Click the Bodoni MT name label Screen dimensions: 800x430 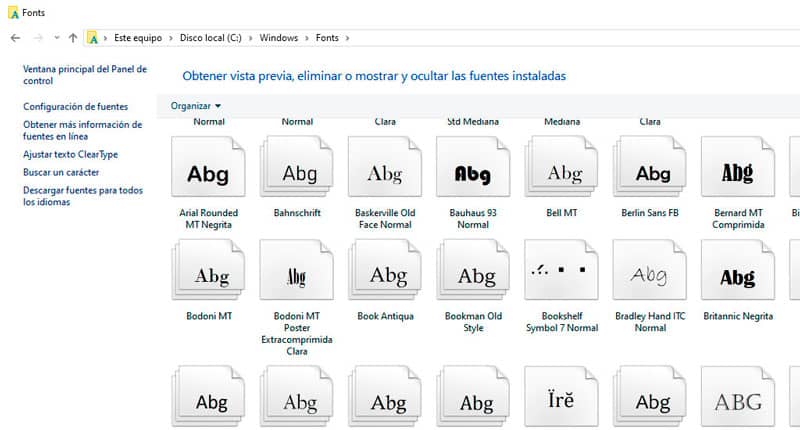click(209, 316)
